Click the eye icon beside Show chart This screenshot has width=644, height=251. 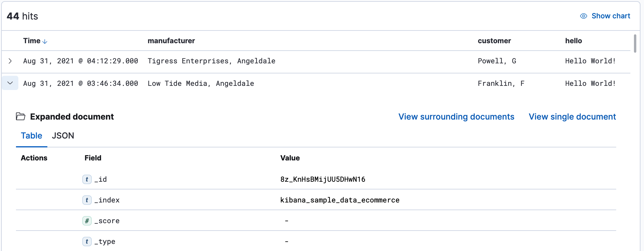(x=583, y=16)
